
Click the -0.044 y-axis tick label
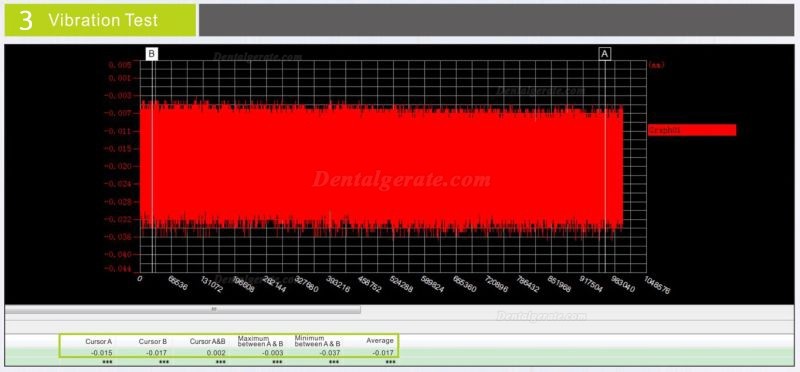117,268
